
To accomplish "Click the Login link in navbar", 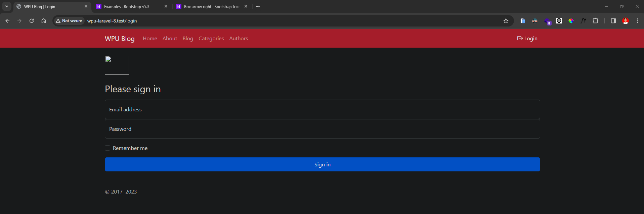I will [x=527, y=39].
